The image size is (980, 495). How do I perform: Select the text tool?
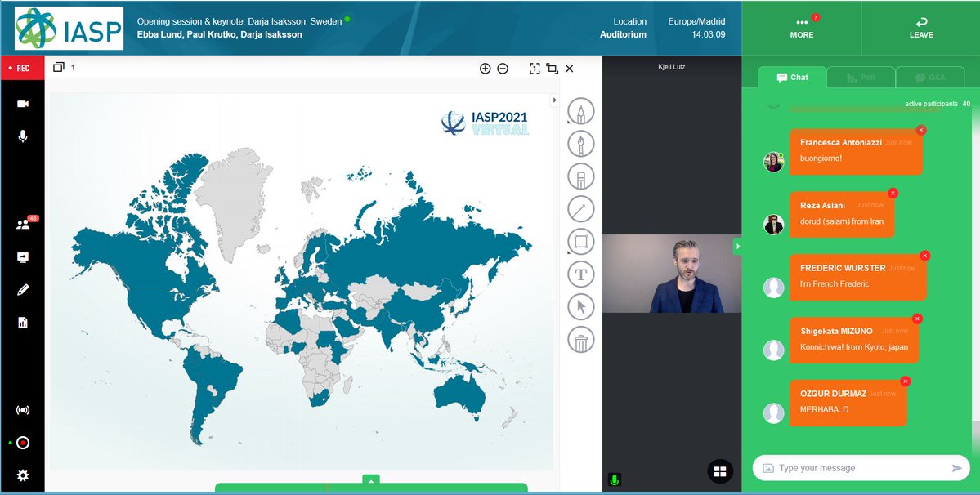pyautogui.click(x=580, y=274)
